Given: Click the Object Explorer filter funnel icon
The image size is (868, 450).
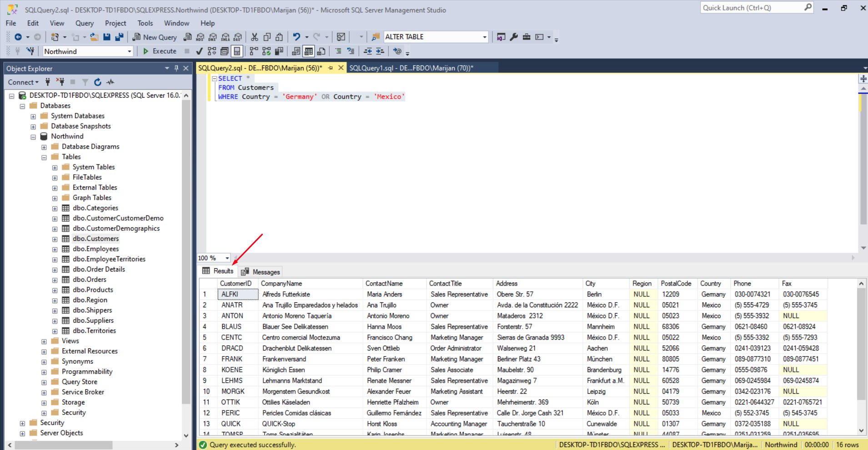Looking at the screenshot, I should click(85, 82).
